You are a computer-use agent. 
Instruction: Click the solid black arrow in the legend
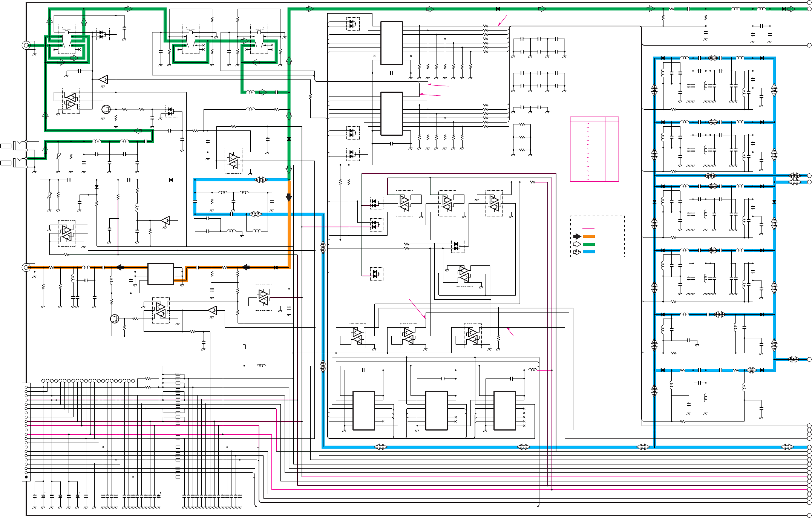pos(577,236)
